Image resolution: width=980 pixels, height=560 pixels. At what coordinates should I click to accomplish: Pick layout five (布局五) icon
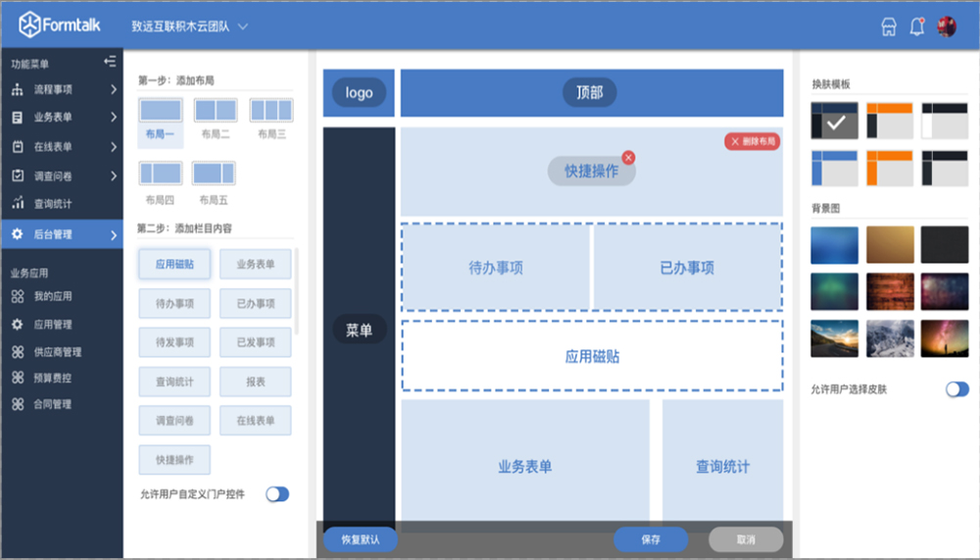(x=214, y=174)
